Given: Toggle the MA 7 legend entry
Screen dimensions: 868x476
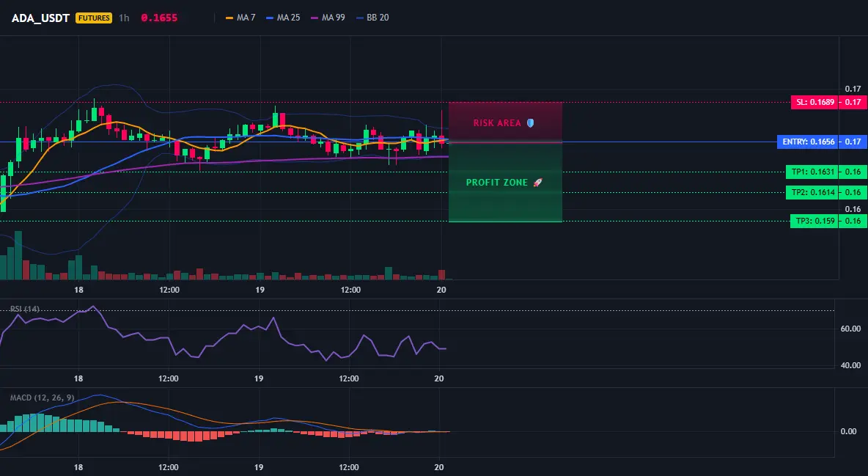Looking at the screenshot, I should [240, 18].
